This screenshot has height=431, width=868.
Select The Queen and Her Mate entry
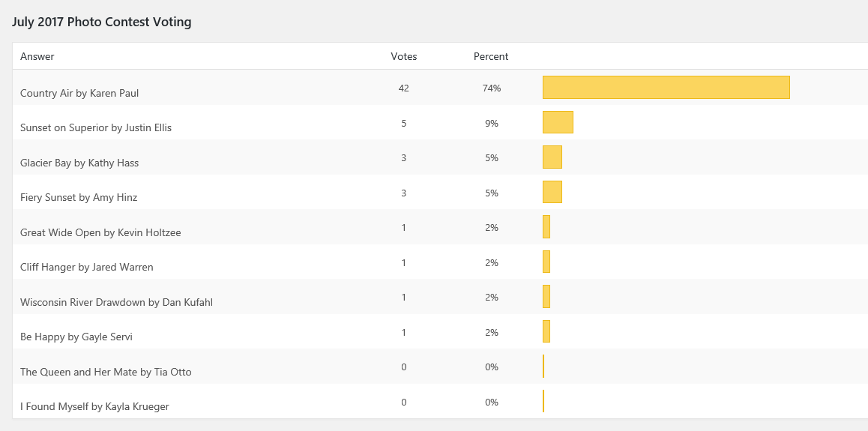(x=106, y=372)
